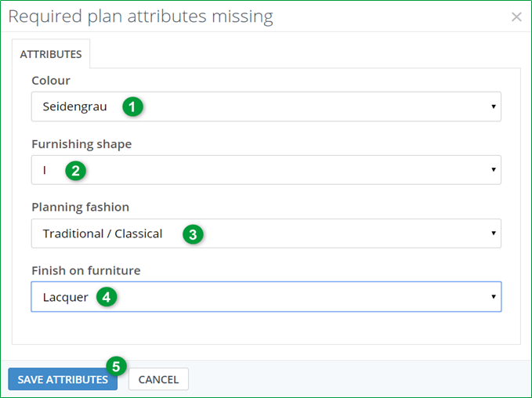The image size is (532, 398).
Task: Click the Finish on furniture label
Action: pos(85,270)
